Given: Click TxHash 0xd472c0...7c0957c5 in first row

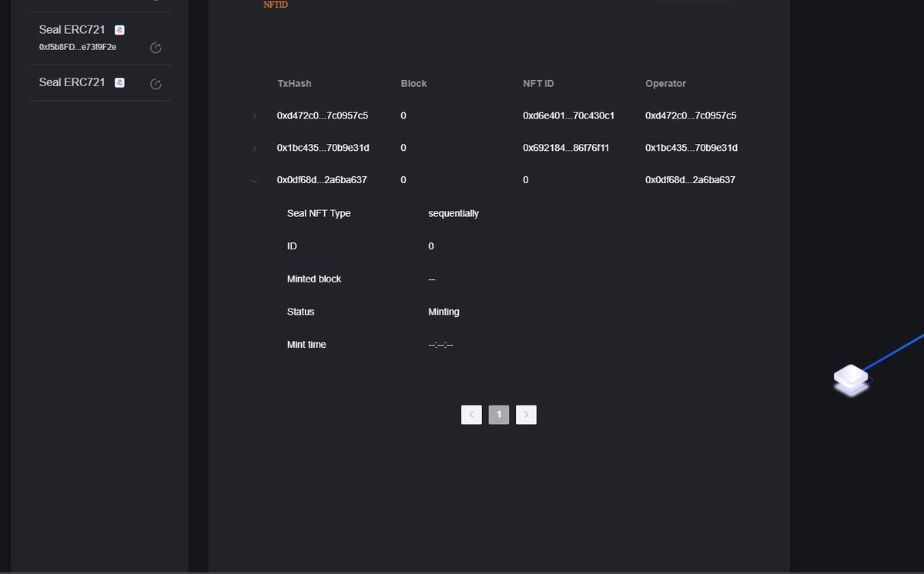Looking at the screenshot, I should (x=323, y=116).
